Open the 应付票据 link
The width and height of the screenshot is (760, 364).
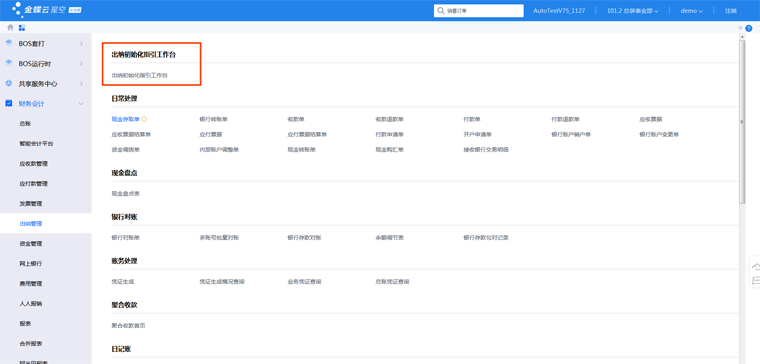(211, 135)
